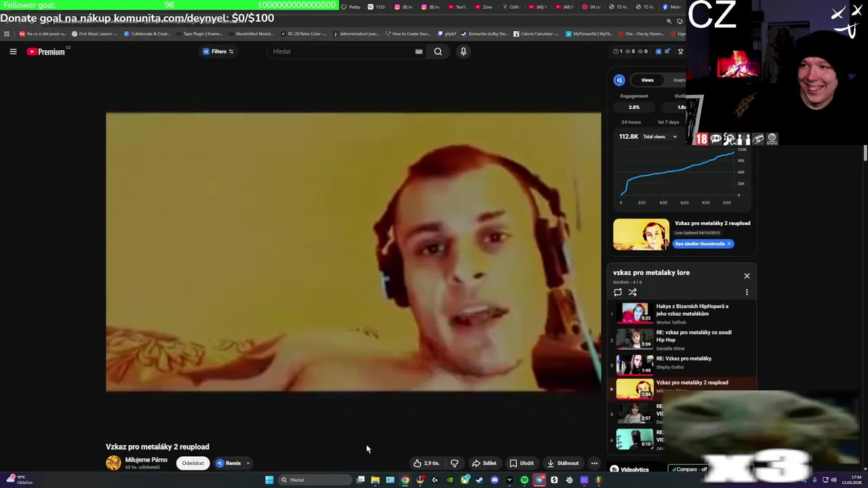Open Milujeme Párno channel name link
The width and height of the screenshot is (868, 488).
click(x=146, y=460)
